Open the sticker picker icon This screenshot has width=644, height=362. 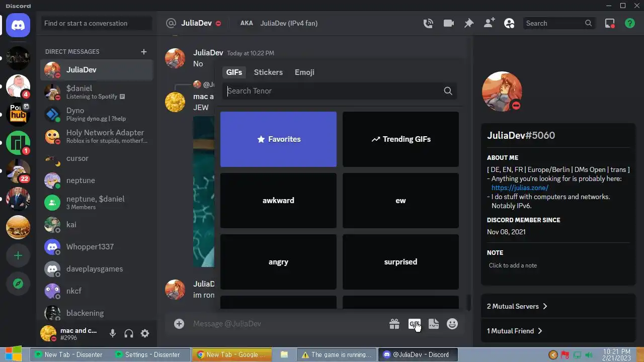click(x=434, y=324)
